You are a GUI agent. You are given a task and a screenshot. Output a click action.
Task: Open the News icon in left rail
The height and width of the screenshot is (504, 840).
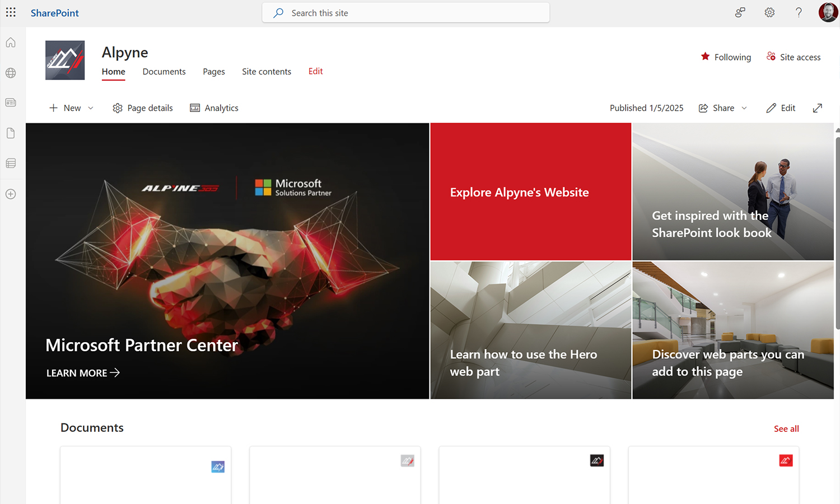click(x=11, y=102)
